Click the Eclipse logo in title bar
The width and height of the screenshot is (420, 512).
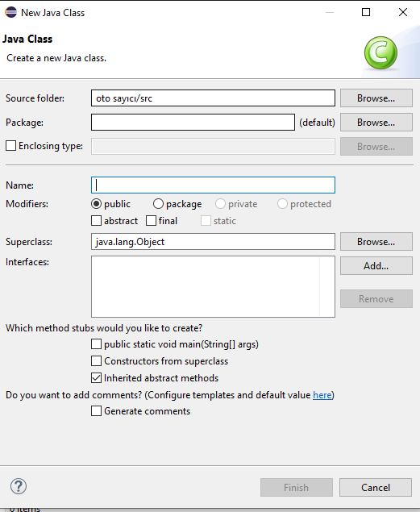pos(10,12)
